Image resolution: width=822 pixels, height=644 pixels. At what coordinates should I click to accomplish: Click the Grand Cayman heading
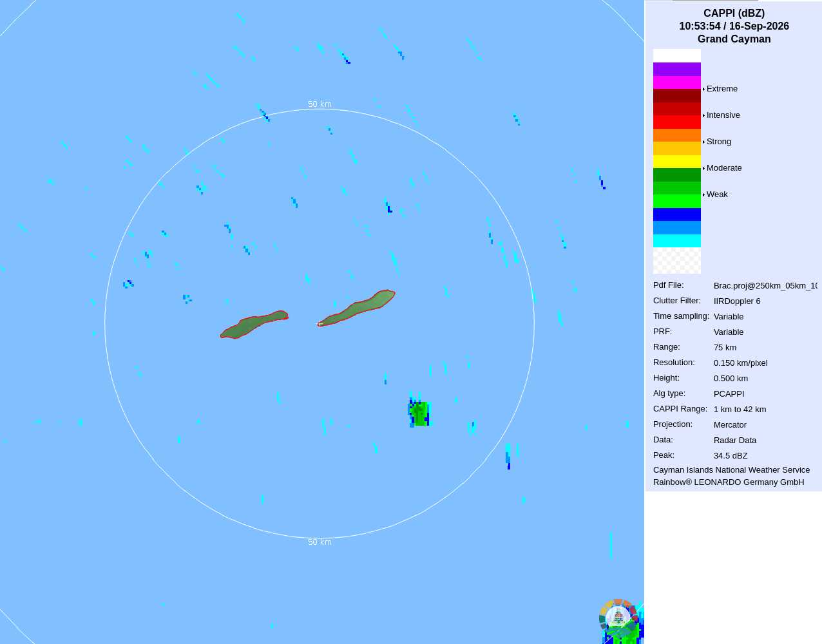[x=734, y=39]
